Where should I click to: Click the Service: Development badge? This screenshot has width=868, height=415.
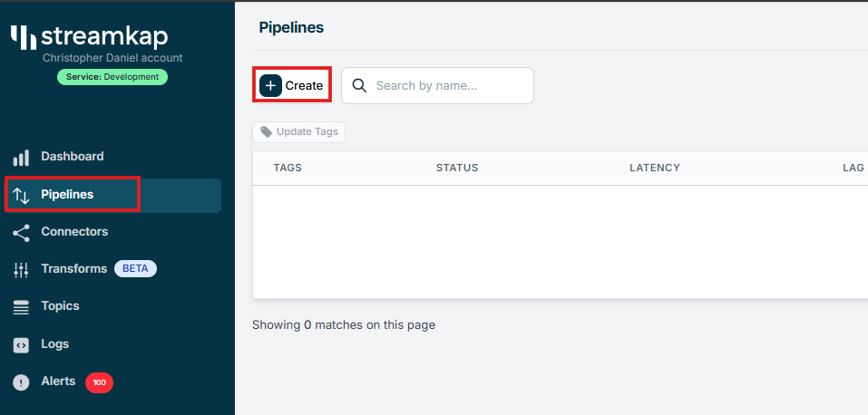tap(112, 77)
